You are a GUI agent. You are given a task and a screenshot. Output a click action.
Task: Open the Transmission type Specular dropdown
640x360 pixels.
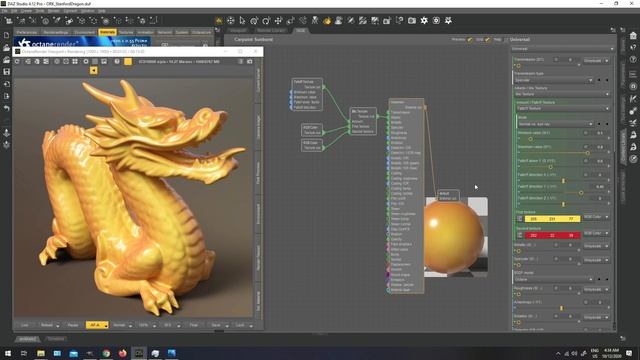tap(553, 80)
